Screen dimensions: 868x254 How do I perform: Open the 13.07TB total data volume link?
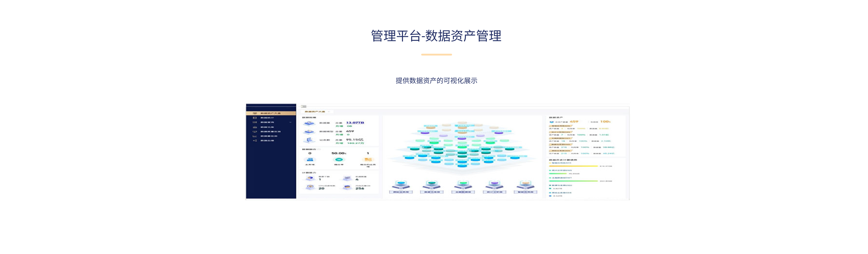[x=355, y=123]
